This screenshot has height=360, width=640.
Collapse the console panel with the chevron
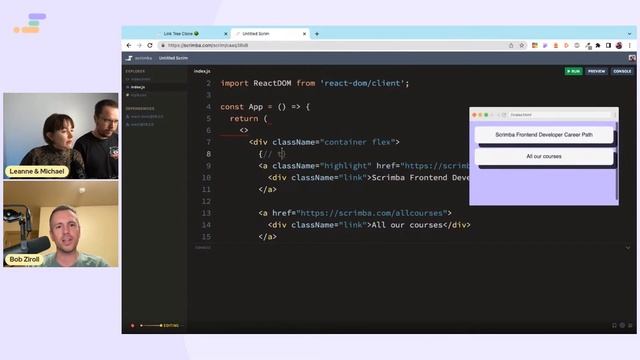628,248
